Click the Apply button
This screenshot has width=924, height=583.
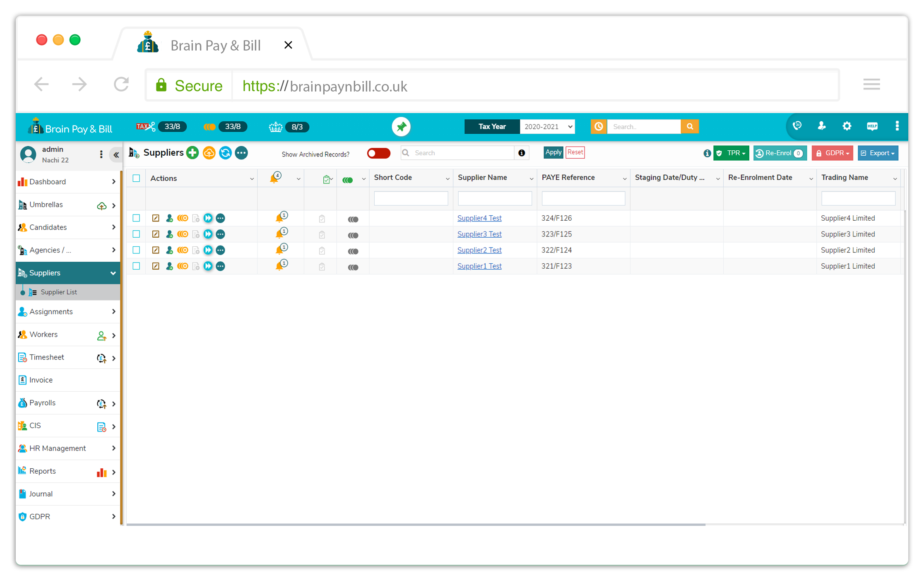point(553,152)
